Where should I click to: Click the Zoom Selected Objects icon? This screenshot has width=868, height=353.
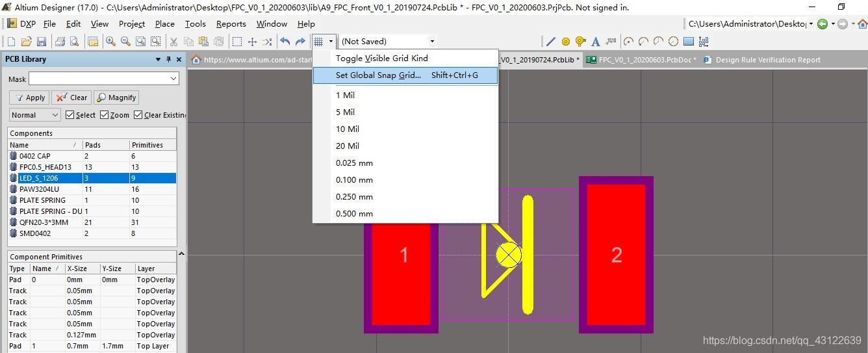[x=155, y=42]
